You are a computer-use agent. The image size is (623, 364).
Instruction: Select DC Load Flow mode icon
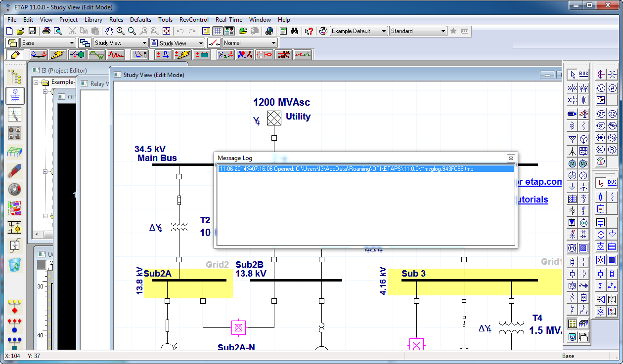pos(162,55)
